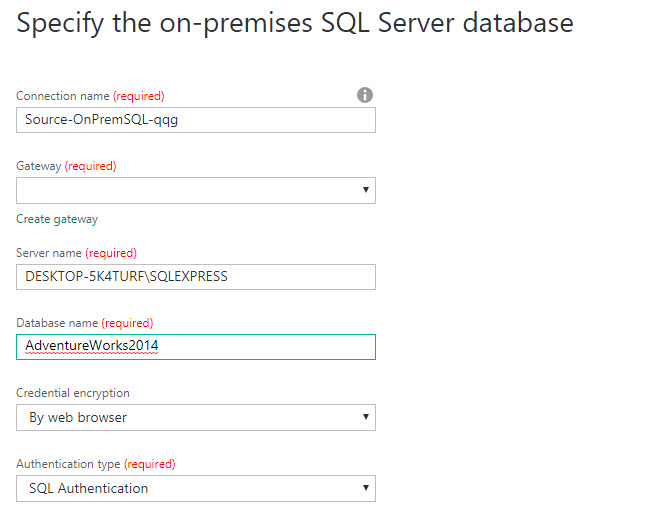Screen dimensions: 666x512
Task: Focus the Server name text box
Action: (x=196, y=276)
